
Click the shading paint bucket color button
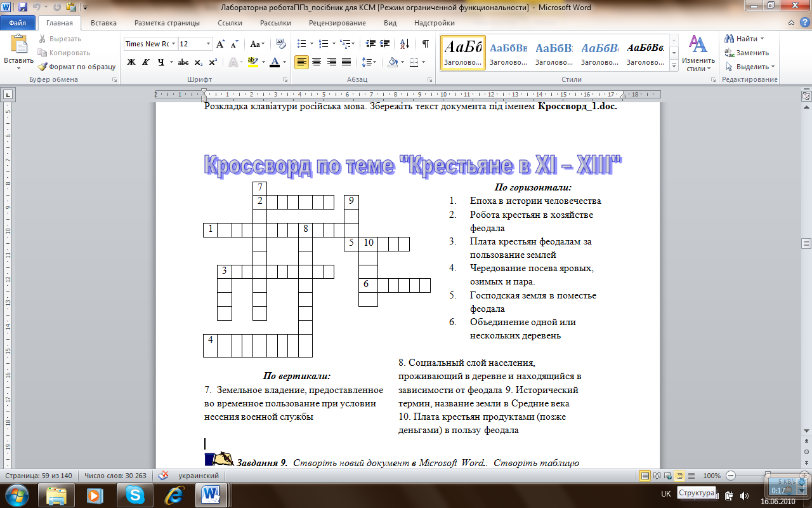[x=393, y=62]
